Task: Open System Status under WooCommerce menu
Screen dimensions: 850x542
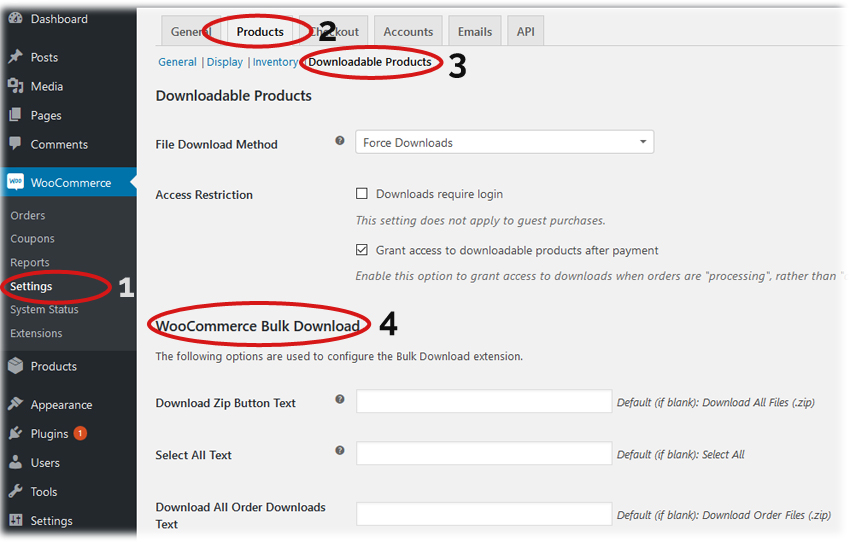Action: click(x=44, y=310)
